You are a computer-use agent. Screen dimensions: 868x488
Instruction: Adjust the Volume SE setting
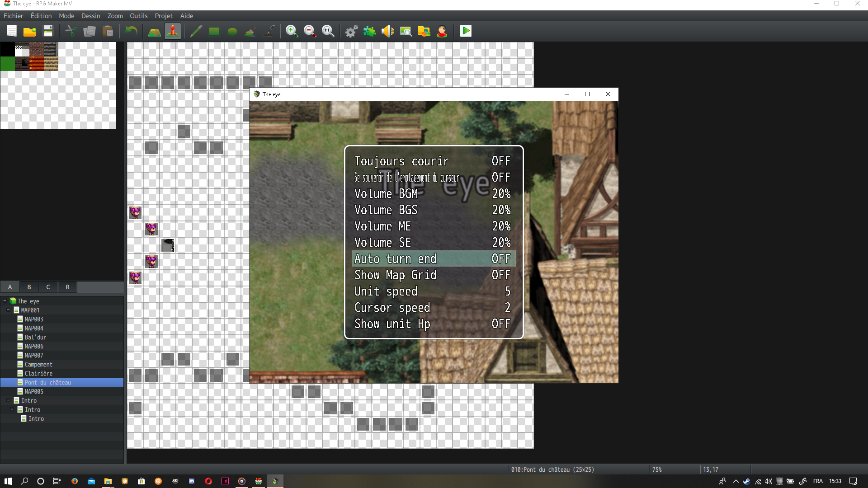tap(434, 243)
